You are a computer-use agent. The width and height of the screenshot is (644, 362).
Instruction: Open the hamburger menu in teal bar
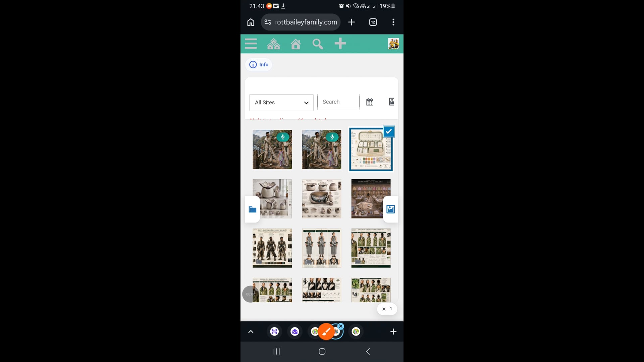(251, 44)
